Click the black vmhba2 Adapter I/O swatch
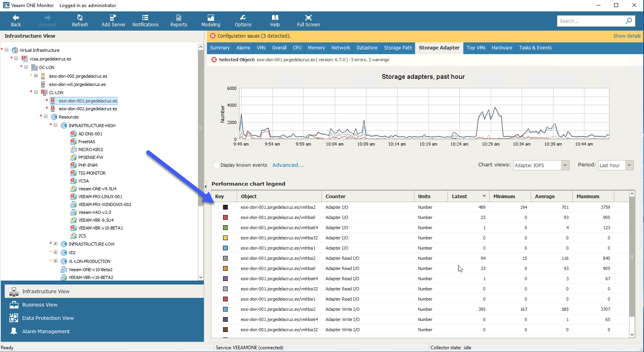The height and width of the screenshot is (352, 644). click(x=225, y=207)
